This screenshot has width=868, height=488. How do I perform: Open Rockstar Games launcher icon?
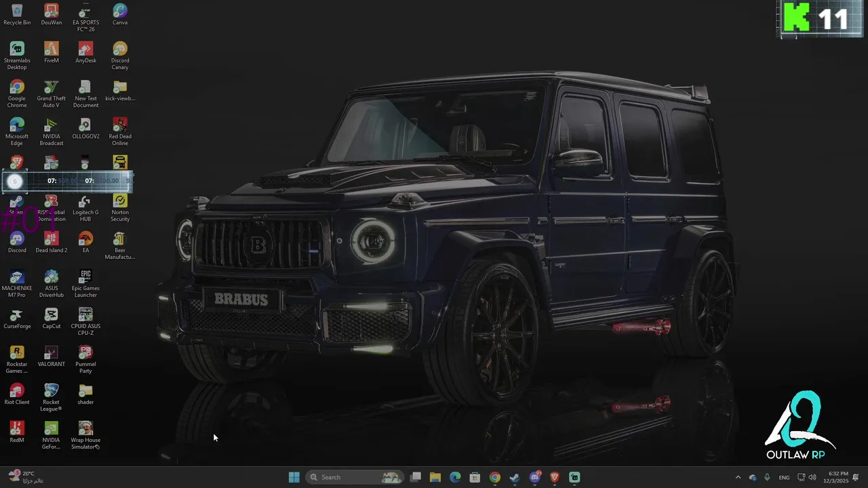[x=17, y=359]
